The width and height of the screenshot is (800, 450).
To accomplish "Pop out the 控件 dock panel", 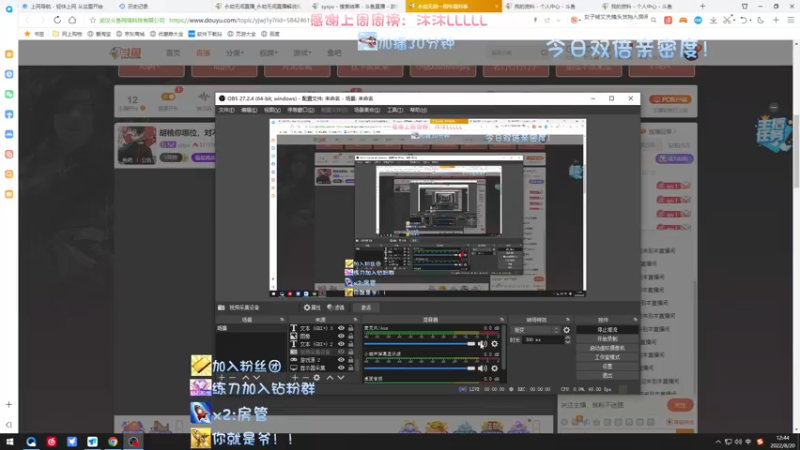I will 635,320.
